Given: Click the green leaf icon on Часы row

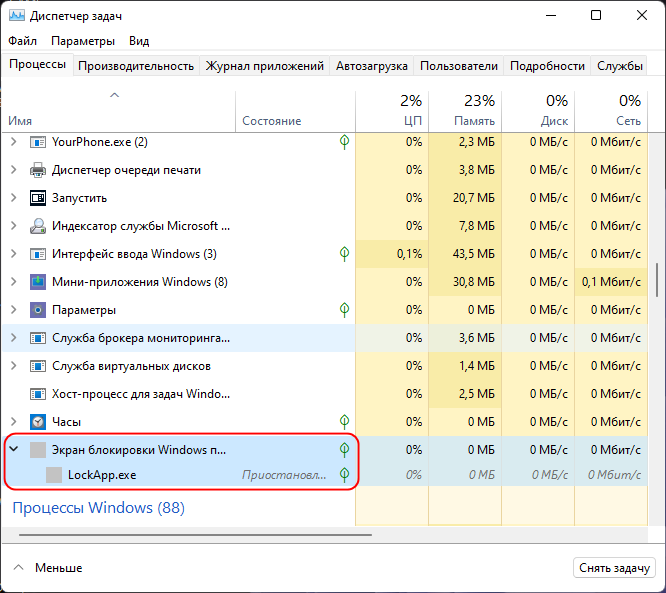Looking at the screenshot, I should click(x=344, y=421).
